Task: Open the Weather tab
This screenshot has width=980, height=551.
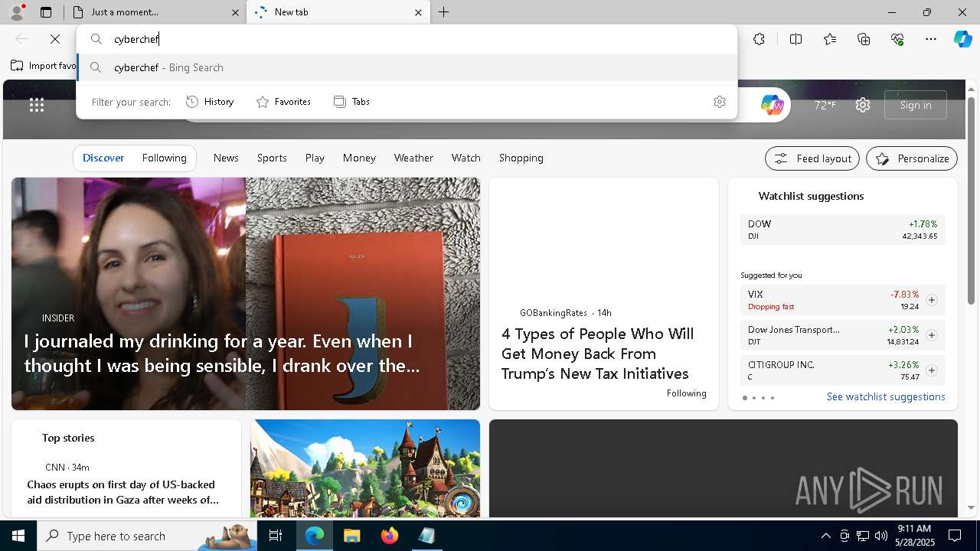Action: pos(413,158)
